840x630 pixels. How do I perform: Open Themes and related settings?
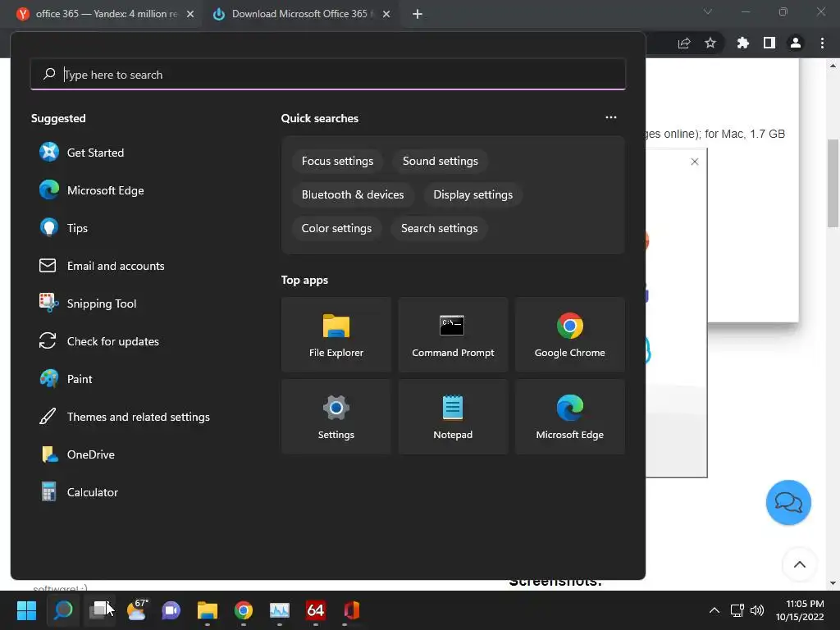coord(125,417)
